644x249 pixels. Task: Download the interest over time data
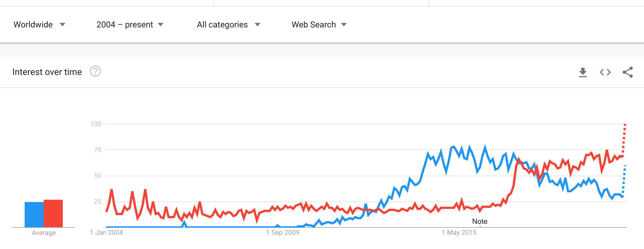click(583, 72)
